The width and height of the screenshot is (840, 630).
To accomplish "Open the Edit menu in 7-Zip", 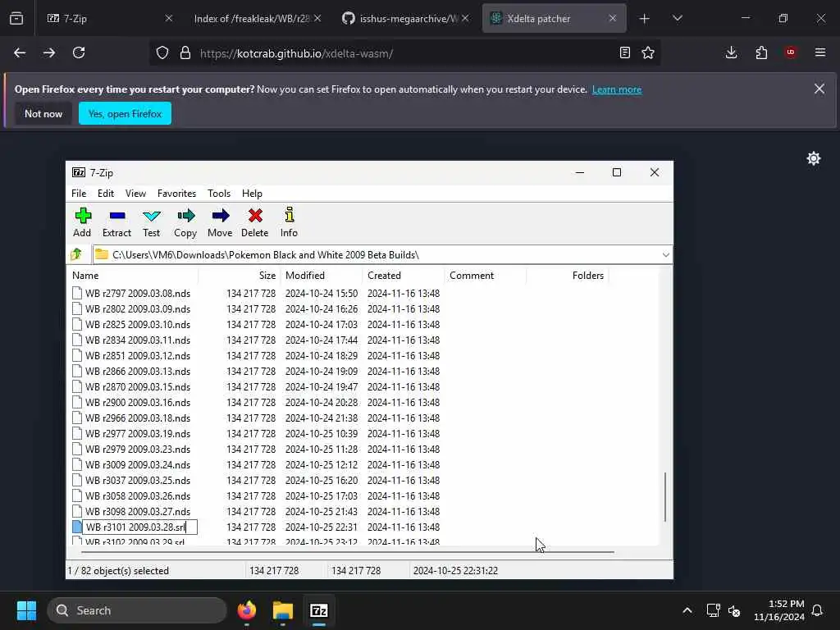I will pyautogui.click(x=106, y=194).
